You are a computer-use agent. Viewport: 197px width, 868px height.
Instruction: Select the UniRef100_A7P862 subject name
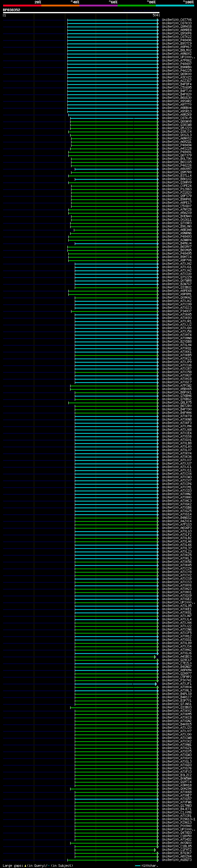[x=176, y=60]
